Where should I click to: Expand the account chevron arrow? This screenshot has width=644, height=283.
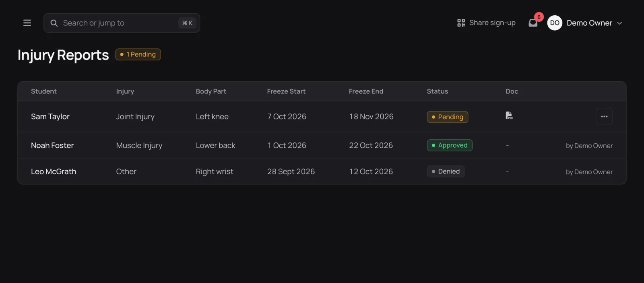(x=619, y=23)
